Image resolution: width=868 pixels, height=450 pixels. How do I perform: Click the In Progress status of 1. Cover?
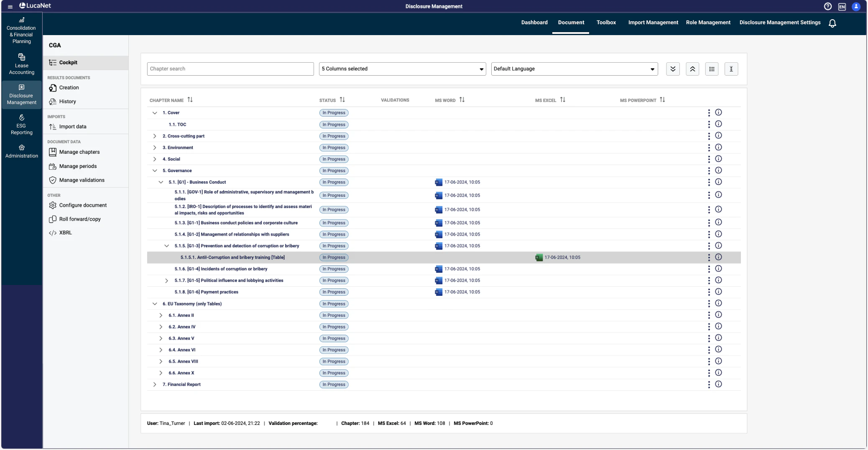(x=334, y=112)
